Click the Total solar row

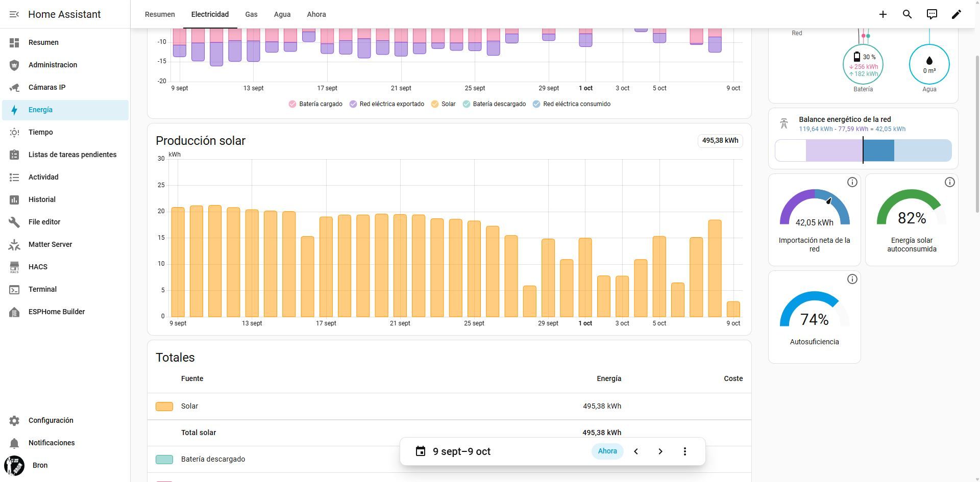[x=449, y=433]
